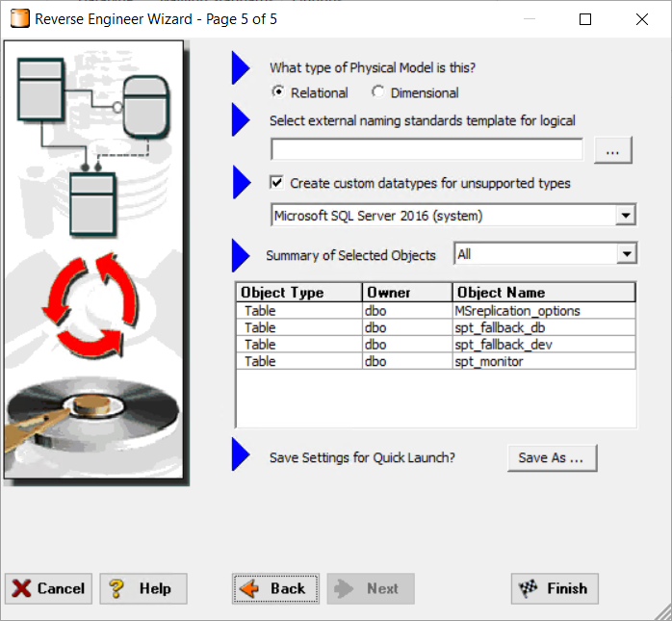Click the Finish button

point(555,588)
